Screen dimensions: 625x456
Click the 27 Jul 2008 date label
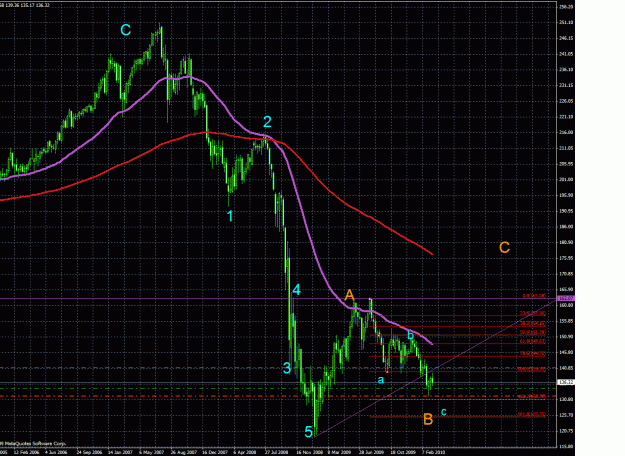277,452
